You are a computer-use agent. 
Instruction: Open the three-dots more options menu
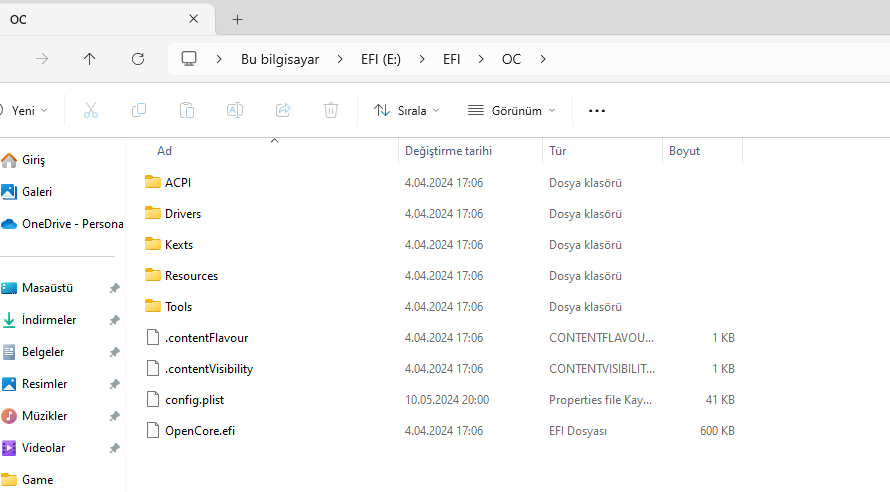tap(597, 111)
